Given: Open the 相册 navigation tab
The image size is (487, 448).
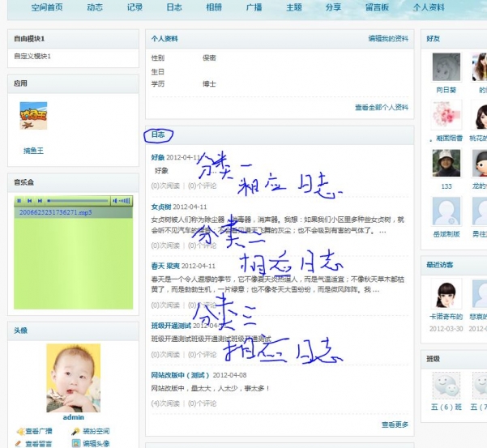Looking at the screenshot, I should tap(214, 7).
